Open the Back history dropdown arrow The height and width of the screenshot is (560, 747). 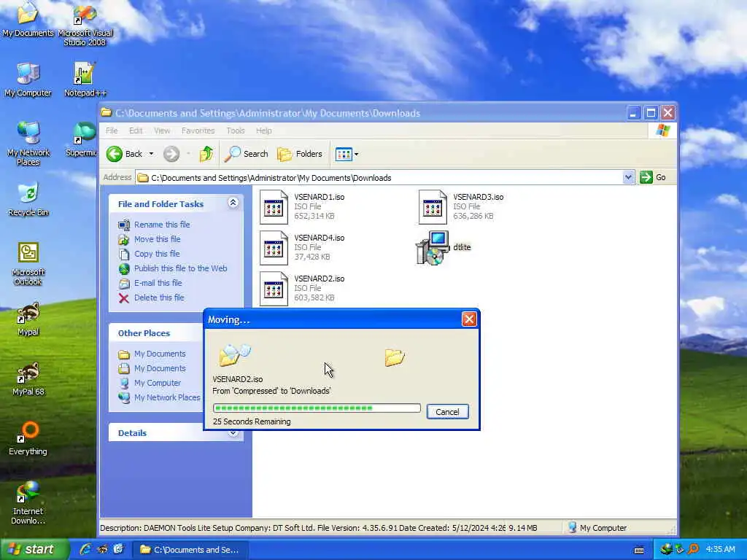(x=152, y=154)
